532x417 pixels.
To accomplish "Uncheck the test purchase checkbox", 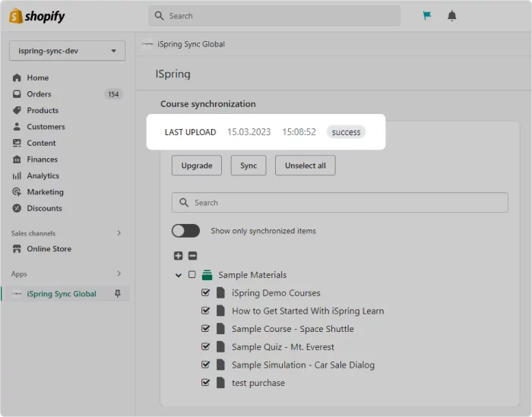I will pyautogui.click(x=205, y=382).
